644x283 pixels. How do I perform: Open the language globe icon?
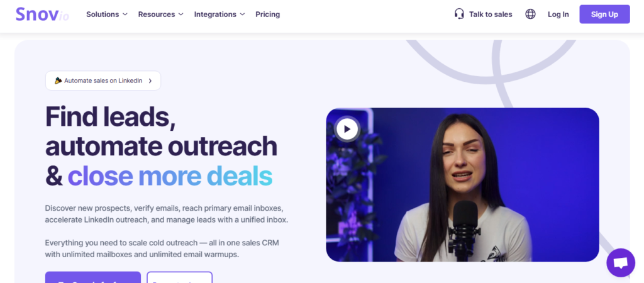[530, 14]
